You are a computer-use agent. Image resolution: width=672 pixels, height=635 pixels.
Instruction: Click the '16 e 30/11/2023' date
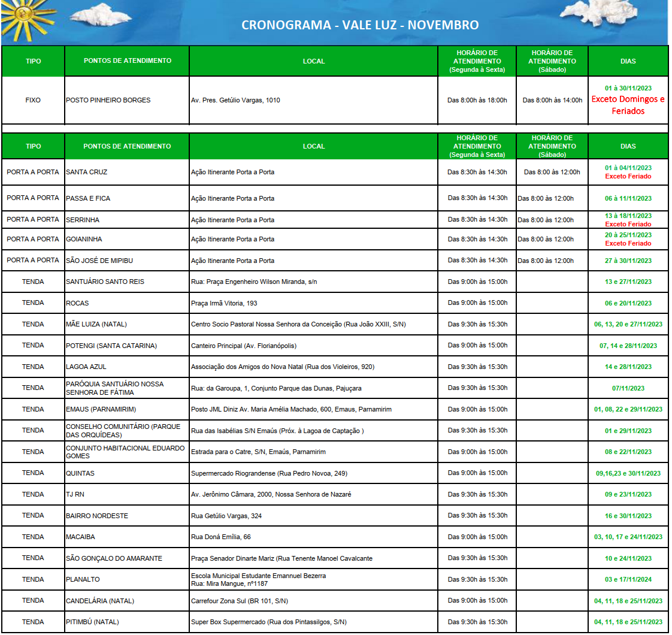pyautogui.click(x=628, y=515)
